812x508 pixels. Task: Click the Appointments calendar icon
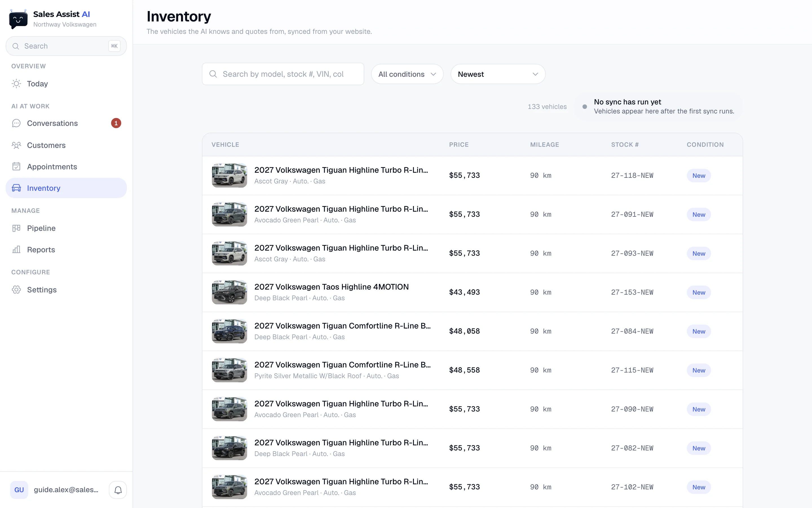pyautogui.click(x=16, y=167)
